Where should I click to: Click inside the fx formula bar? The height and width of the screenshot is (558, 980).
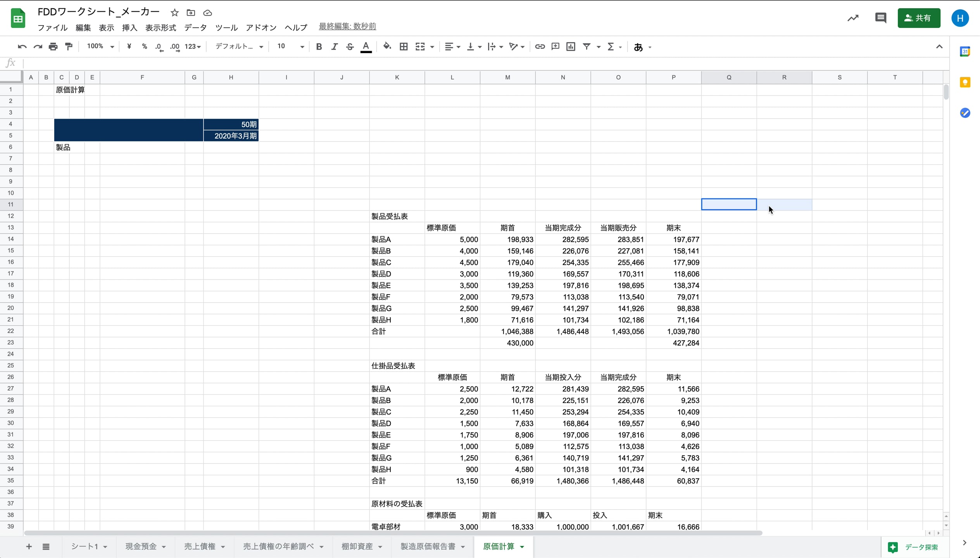click(x=271, y=63)
